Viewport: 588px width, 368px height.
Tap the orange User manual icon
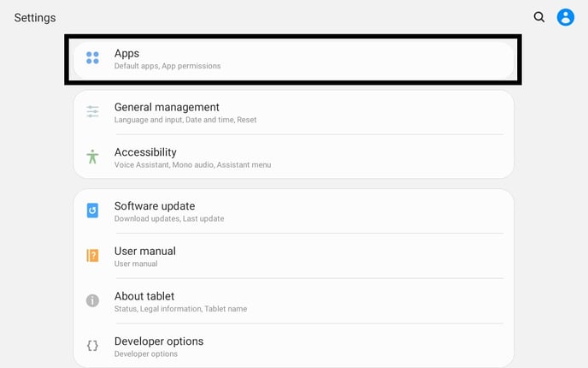coord(93,256)
